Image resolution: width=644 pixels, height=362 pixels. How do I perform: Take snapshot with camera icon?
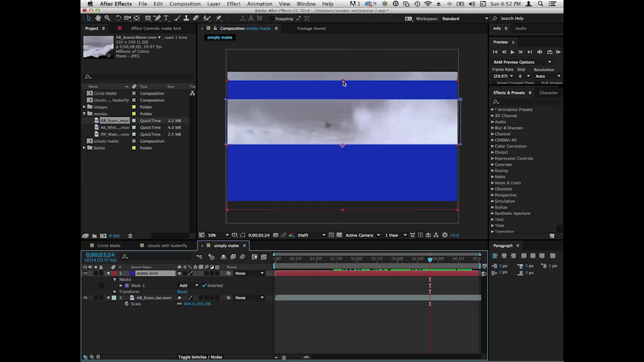(x=276, y=235)
